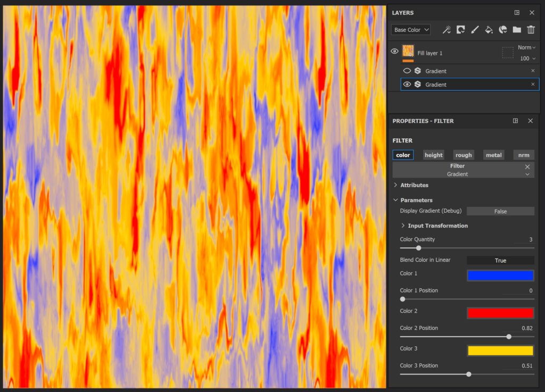Enable the metal channel tab
The width and height of the screenshot is (545, 392).
coord(493,155)
